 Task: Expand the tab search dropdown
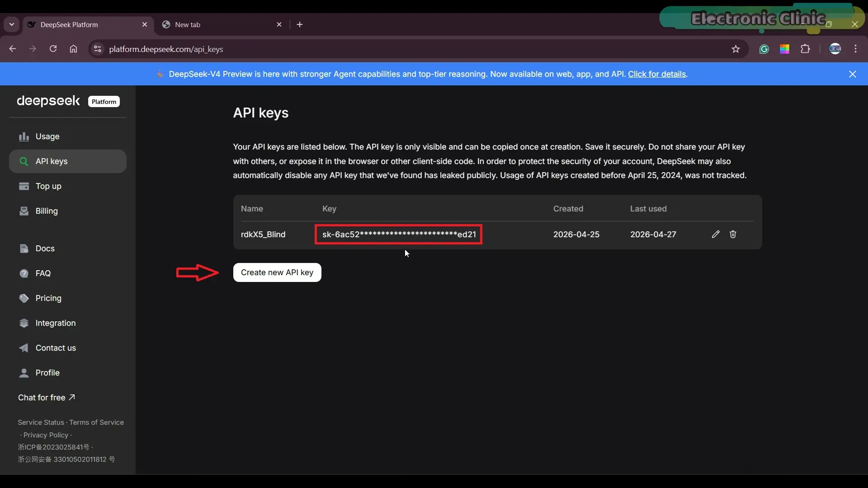click(12, 24)
